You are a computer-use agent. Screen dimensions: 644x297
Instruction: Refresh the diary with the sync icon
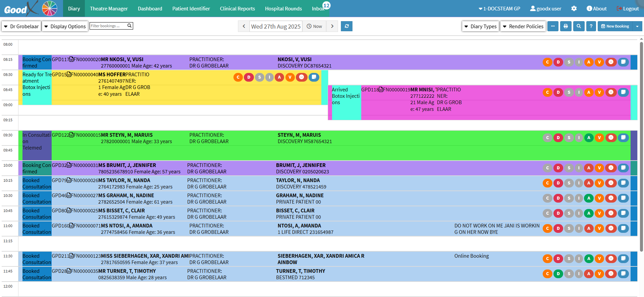click(x=346, y=26)
